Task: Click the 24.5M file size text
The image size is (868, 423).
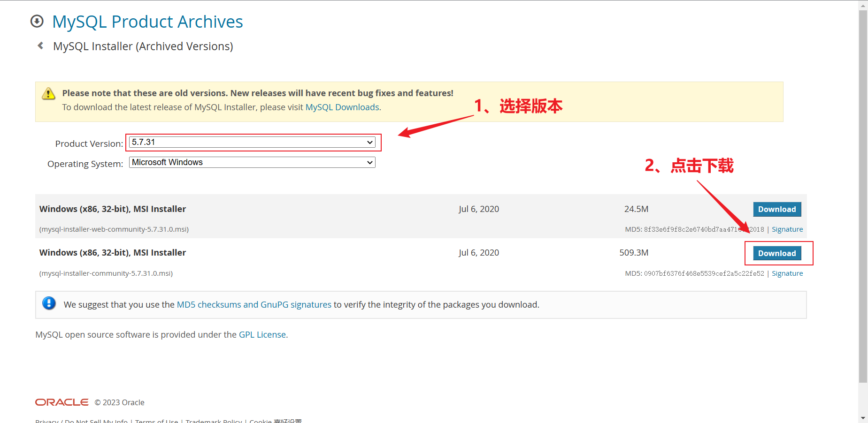Action: coord(636,209)
